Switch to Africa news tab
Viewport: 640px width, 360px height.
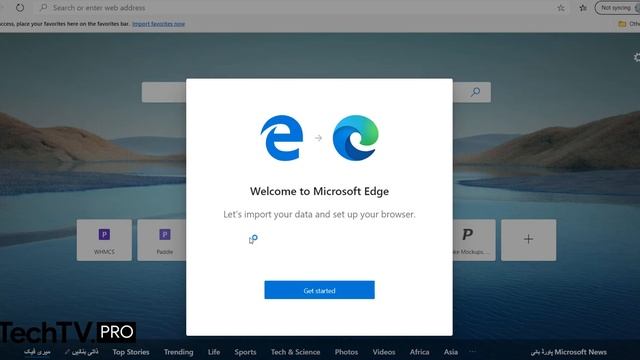(419, 352)
